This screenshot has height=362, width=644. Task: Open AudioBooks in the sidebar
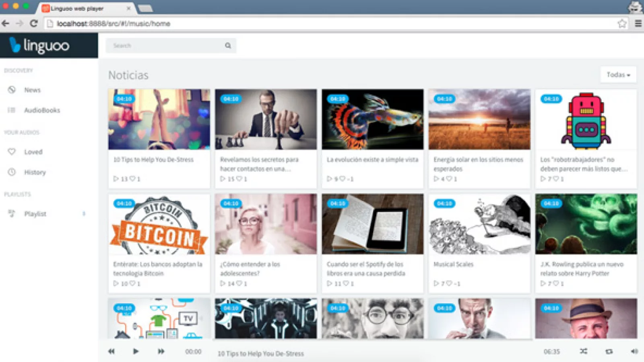[x=42, y=110]
